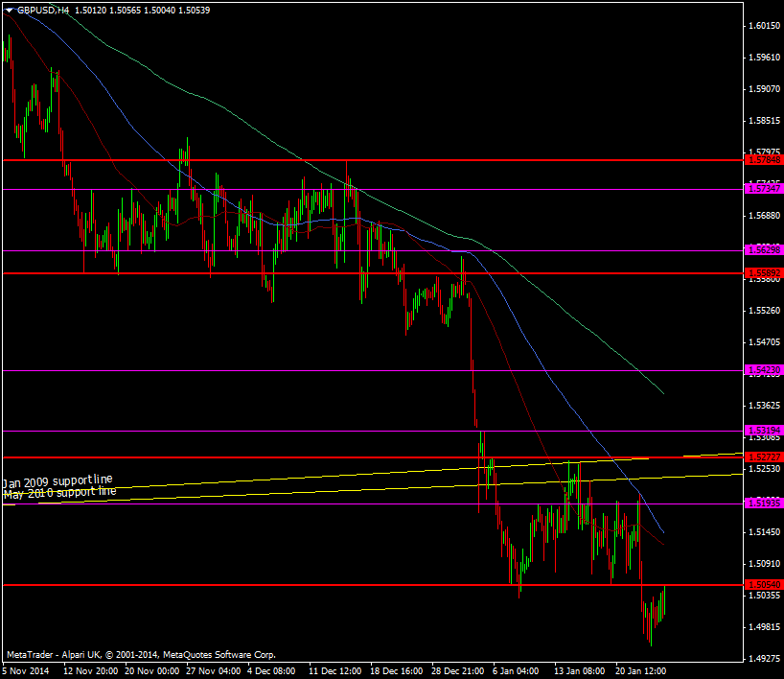Click the 20 Nov 00:00 time label
The image size is (784, 679).
click(152, 671)
